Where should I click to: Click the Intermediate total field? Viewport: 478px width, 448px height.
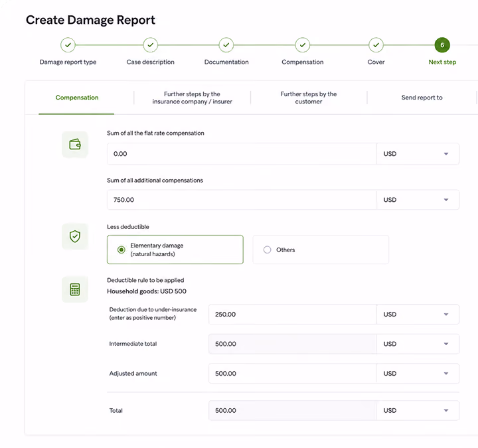(293, 344)
